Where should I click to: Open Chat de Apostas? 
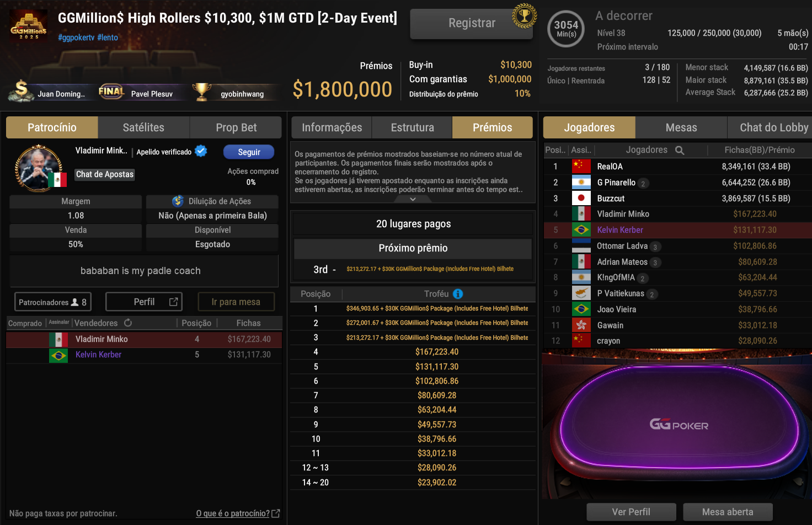tap(105, 174)
